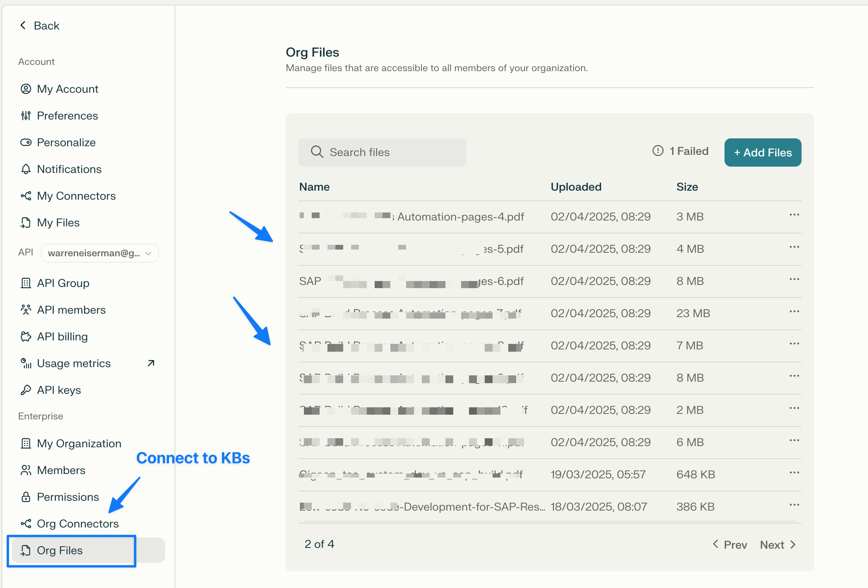Click the Preferences sliders icon
868x588 pixels.
[26, 116]
